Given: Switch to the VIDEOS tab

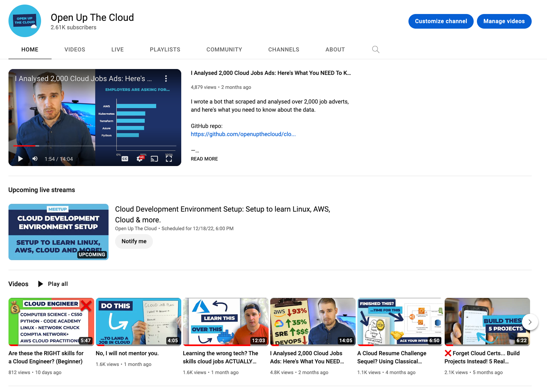Looking at the screenshot, I should coord(75,49).
